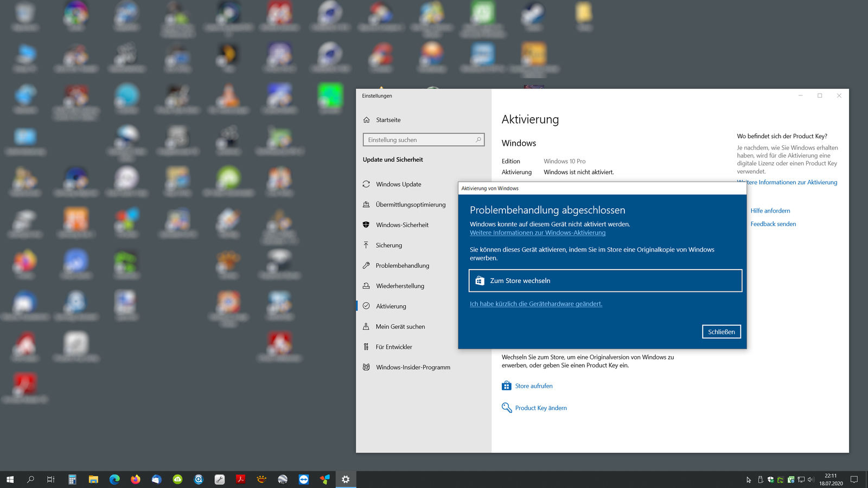Maximize the Einstellungen window
Screen dimensions: 868x488
[820, 96]
